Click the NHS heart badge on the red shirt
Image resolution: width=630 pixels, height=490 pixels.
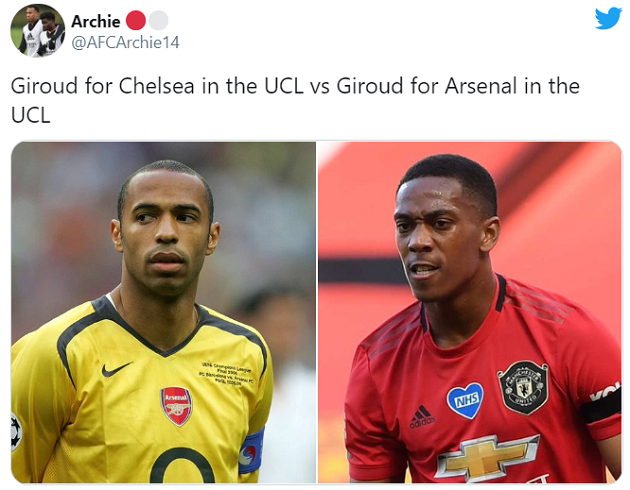click(464, 399)
